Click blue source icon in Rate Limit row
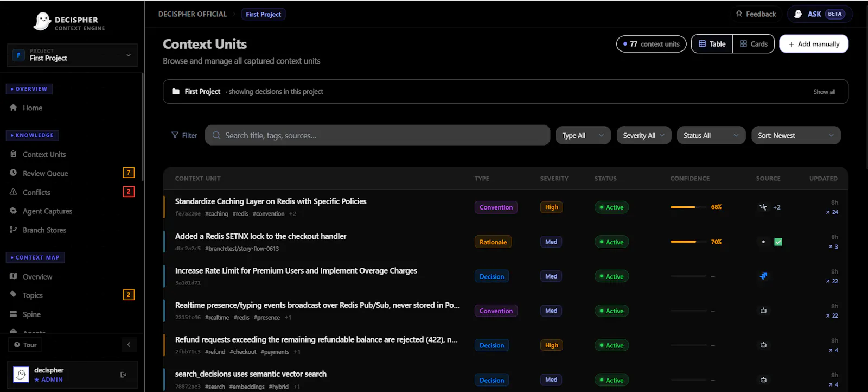The image size is (868, 392). (x=763, y=276)
